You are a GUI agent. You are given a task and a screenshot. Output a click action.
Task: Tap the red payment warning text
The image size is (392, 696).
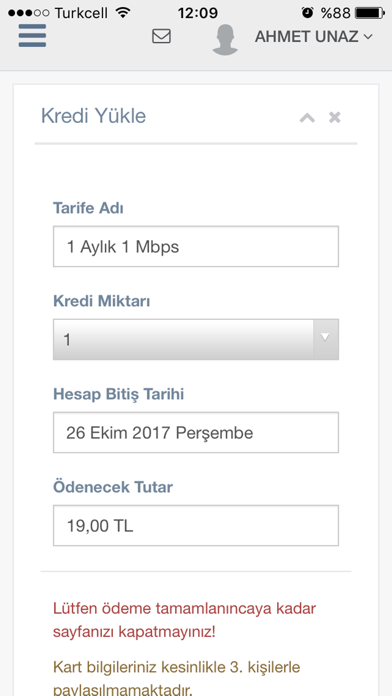coord(184,620)
